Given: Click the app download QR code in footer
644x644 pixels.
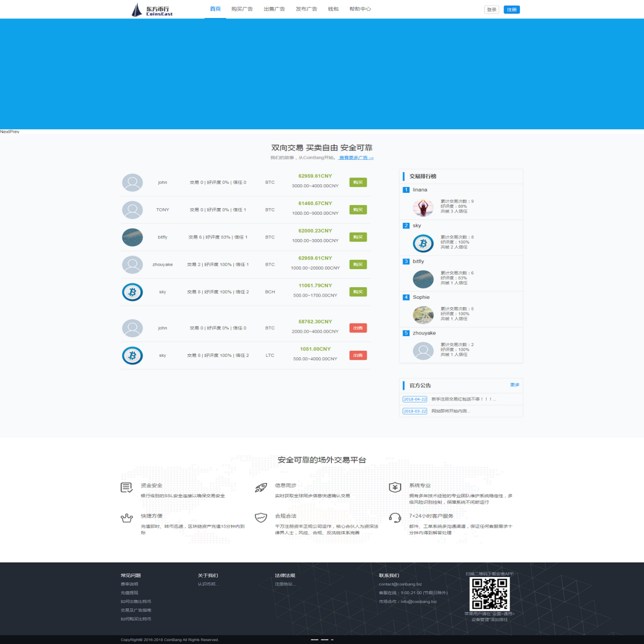Looking at the screenshot, I should click(490, 594).
